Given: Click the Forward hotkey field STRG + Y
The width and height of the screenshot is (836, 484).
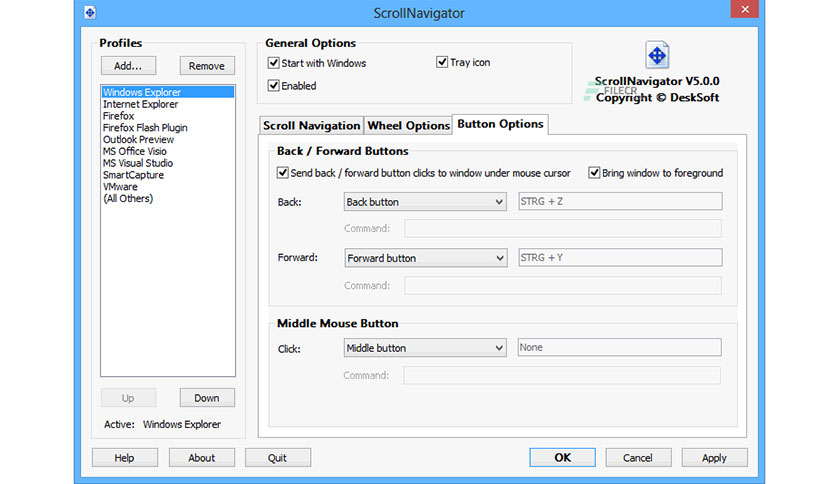Looking at the screenshot, I should pos(620,257).
